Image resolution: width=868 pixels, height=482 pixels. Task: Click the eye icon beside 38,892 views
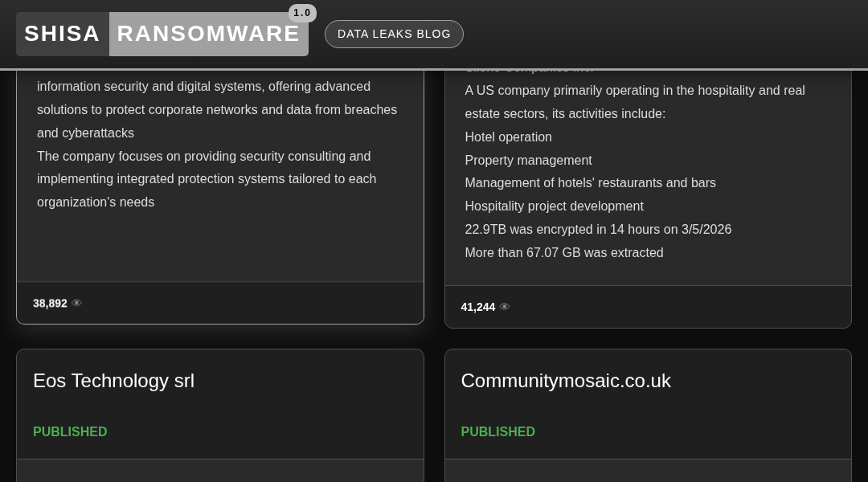tap(77, 303)
